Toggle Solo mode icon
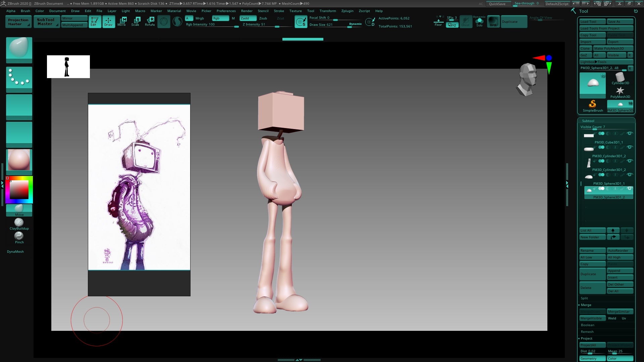The image size is (644, 362). (479, 22)
